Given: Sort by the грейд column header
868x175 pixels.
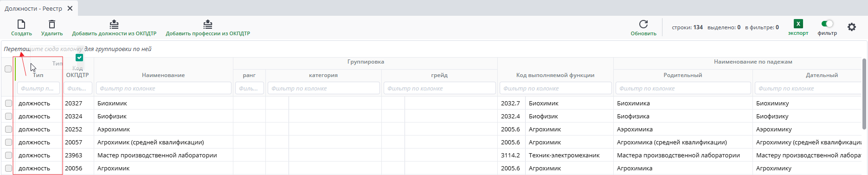Looking at the screenshot, I should pyautogui.click(x=439, y=75).
